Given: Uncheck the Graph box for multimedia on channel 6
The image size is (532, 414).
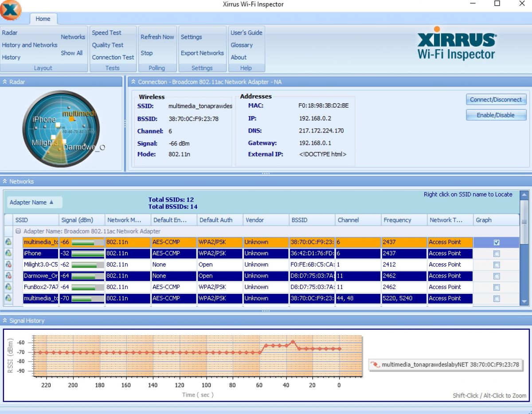Looking at the screenshot, I should tap(497, 242).
